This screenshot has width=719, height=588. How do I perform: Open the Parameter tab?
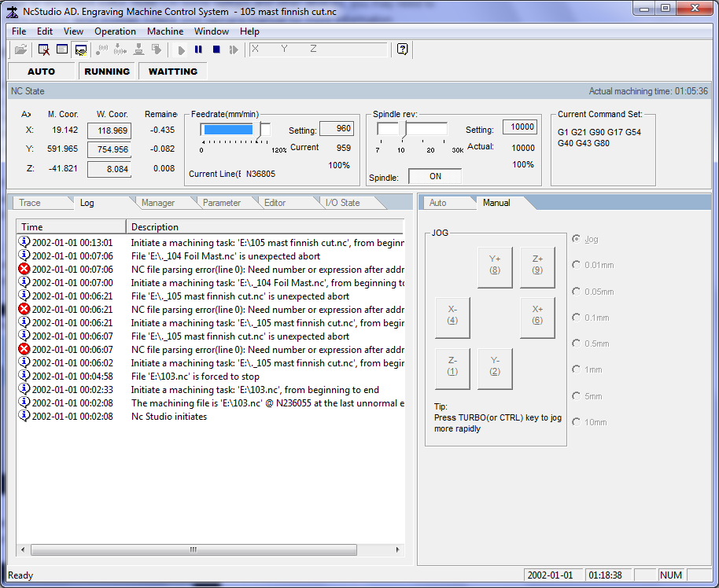pyautogui.click(x=222, y=203)
